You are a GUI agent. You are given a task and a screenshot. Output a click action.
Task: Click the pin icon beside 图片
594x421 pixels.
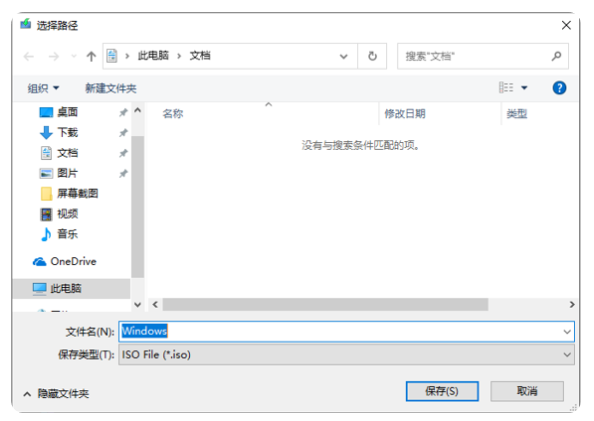coord(123,174)
